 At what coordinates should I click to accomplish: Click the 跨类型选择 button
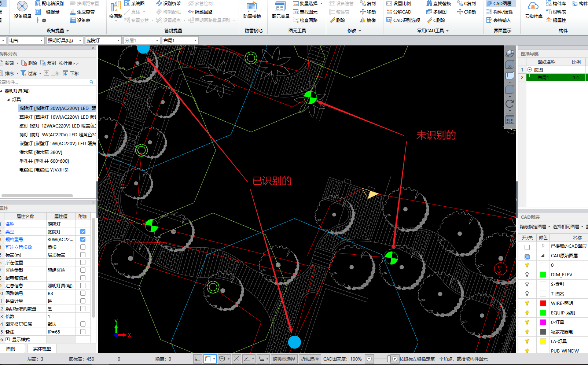pyautogui.click(x=284, y=359)
